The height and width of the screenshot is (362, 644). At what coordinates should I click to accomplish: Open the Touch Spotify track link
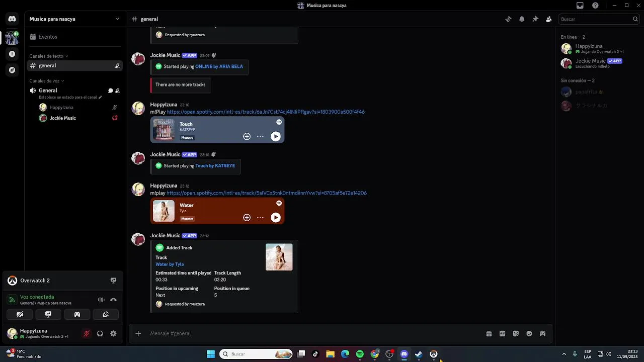tap(266, 112)
